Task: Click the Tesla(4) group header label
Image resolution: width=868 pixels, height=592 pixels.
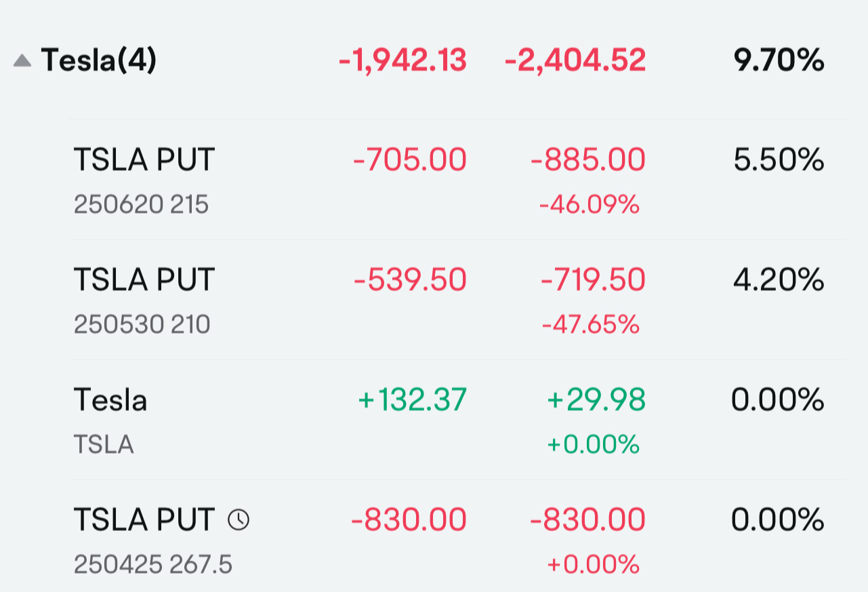Action: 99,60
